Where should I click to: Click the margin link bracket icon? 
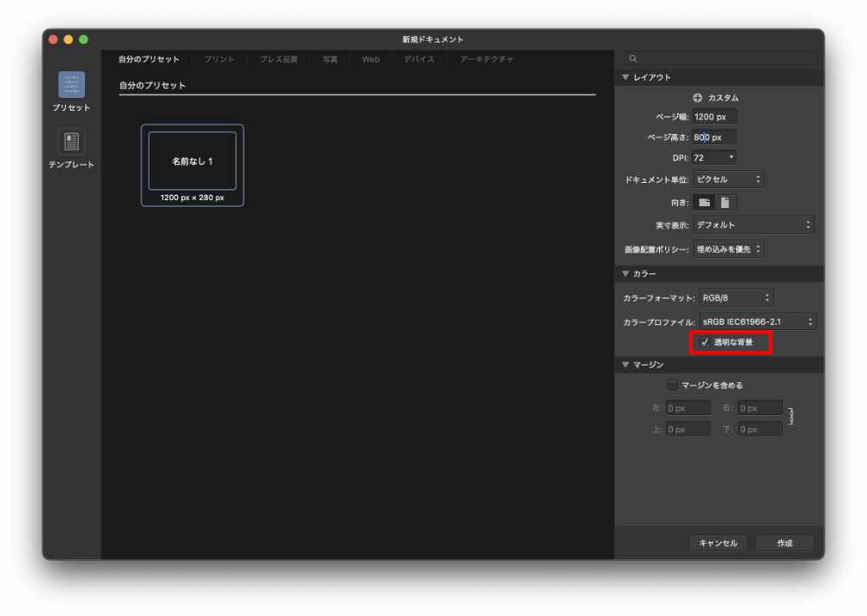791,418
